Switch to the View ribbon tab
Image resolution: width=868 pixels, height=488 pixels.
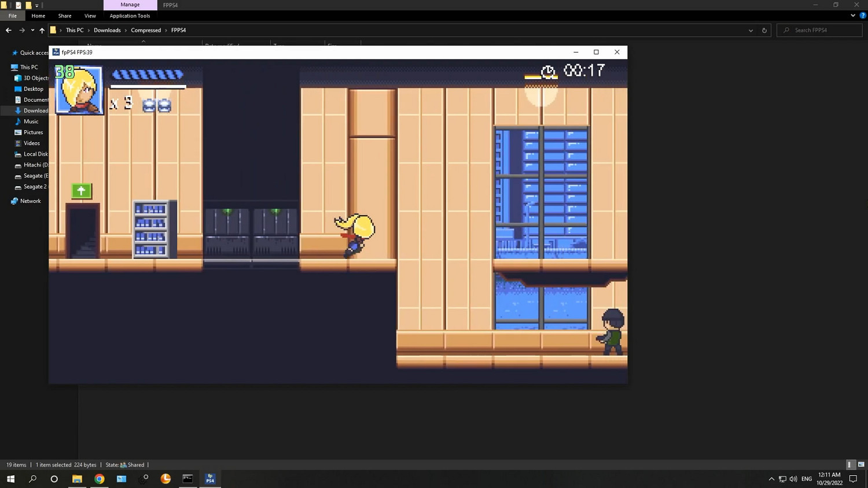coord(90,16)
